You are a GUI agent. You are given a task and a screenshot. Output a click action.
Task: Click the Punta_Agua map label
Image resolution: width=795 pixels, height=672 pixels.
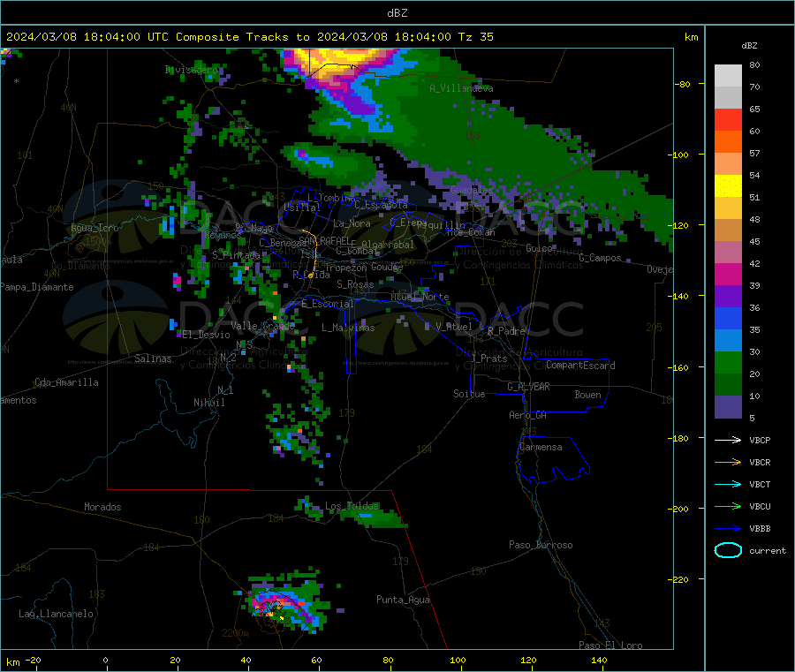[x=403, y=600]
